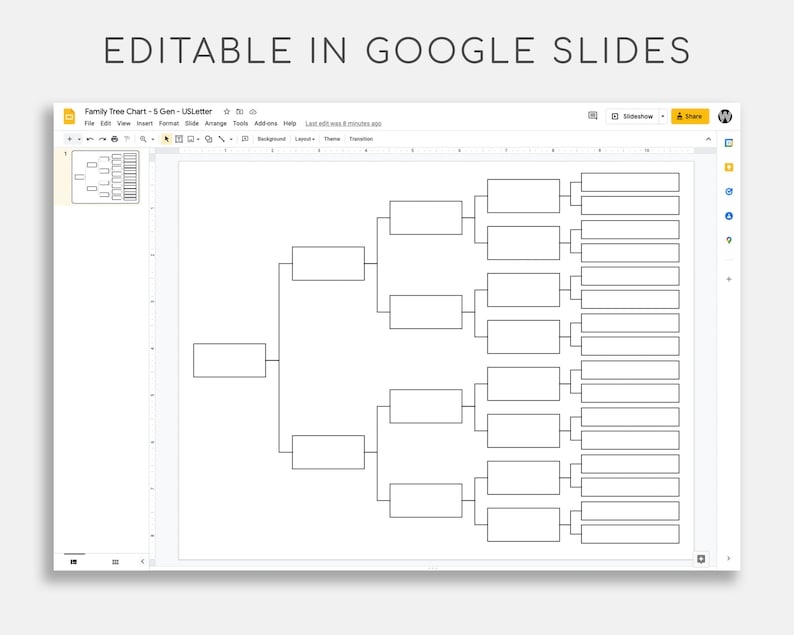The height and width of the screenshot is (635, 794).
Task: Click the move to folder icon
Action: tap(240, 111)
